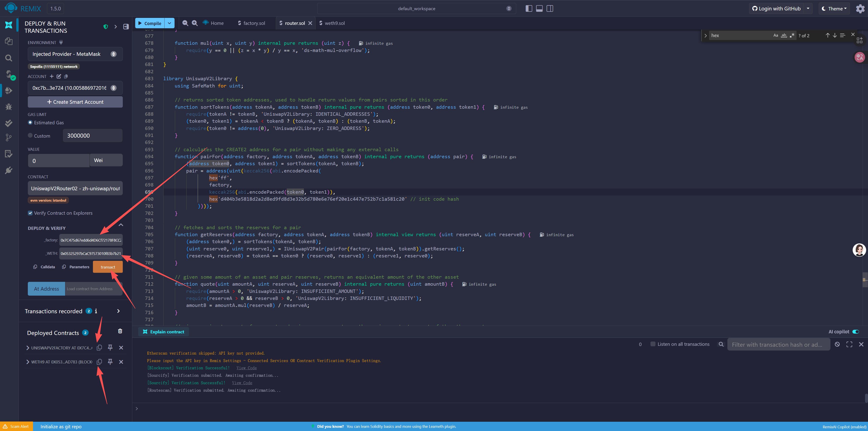The width and height of the screenshot is (868, 431).
Task: Open the Environment provider dropdown
Action: (x=75, y=54)
